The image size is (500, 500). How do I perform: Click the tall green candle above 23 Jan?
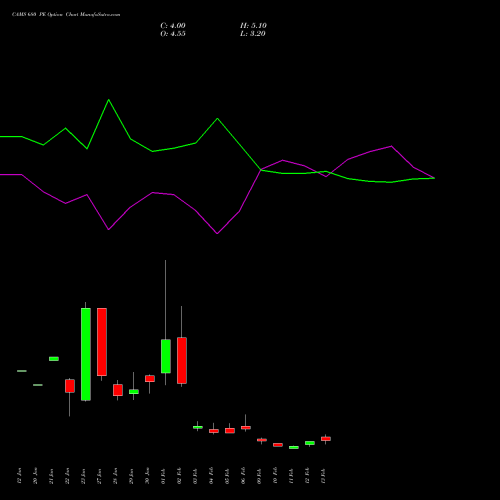pos(86,354)
